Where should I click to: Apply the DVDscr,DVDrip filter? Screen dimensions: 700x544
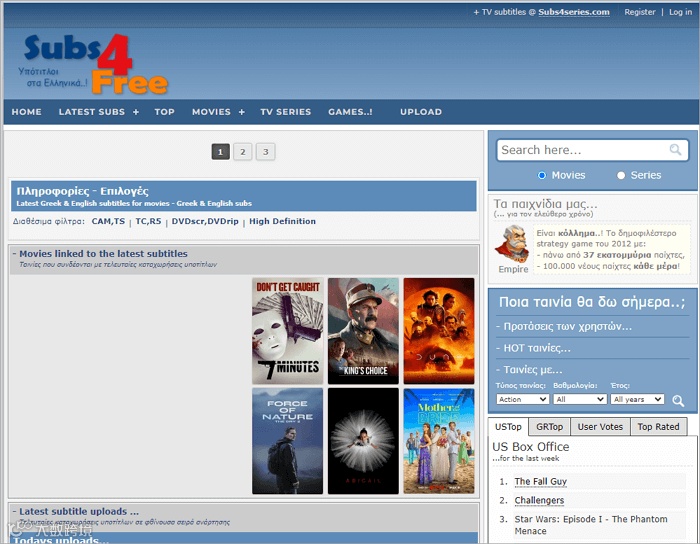click(x=205, y=221)
